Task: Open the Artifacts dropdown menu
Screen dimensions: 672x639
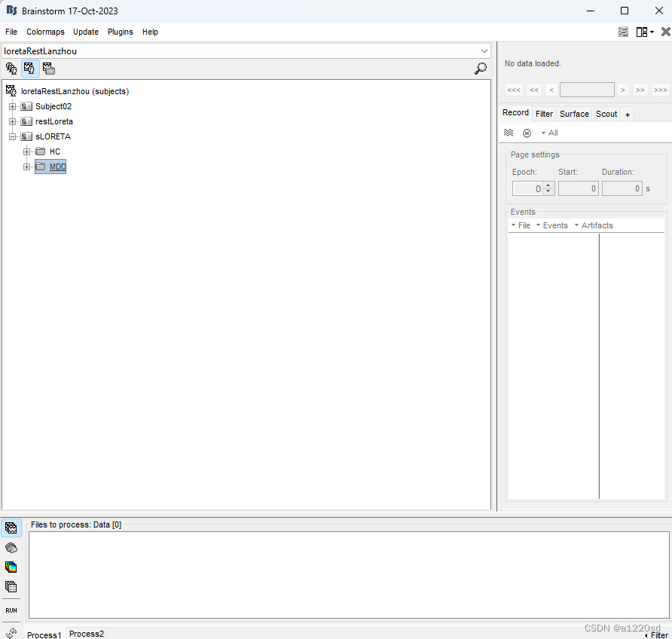Action: 594,225
